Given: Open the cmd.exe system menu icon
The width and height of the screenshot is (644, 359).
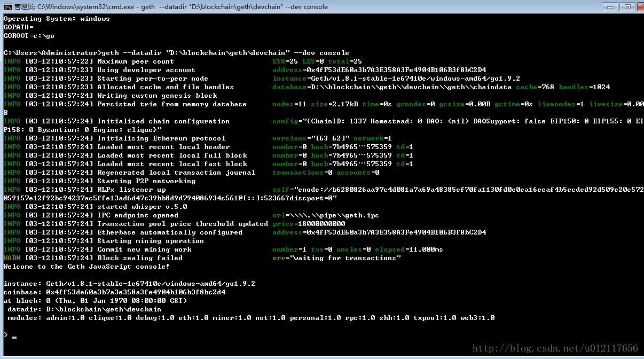Looking at the screenshot, I should [7, 6].
